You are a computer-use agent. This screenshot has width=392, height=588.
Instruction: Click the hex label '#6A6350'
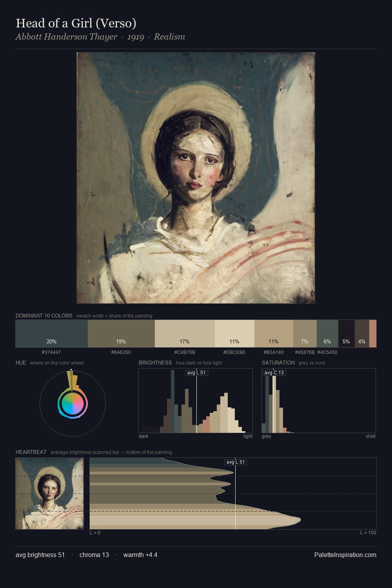pos(121,352)
